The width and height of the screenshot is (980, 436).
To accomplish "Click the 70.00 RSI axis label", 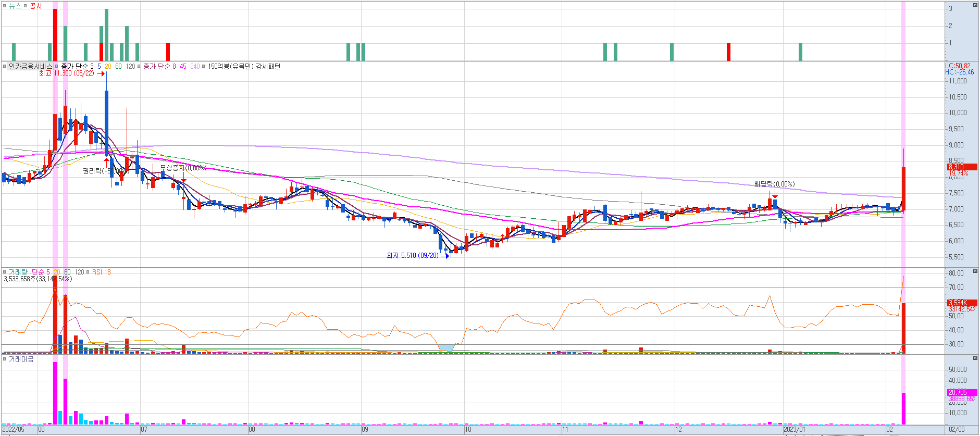I will [x=956, y=288].
